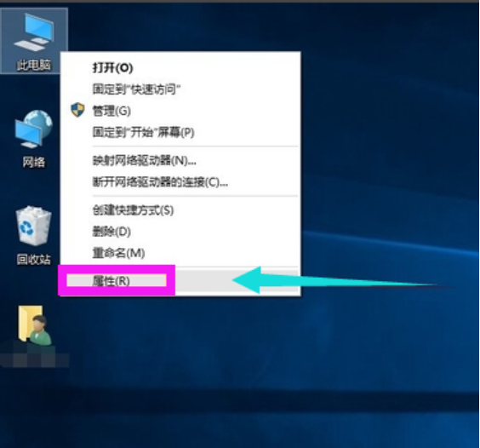Open 管理(G) from the context menu

pyautogui.click(x=180, y=111)
